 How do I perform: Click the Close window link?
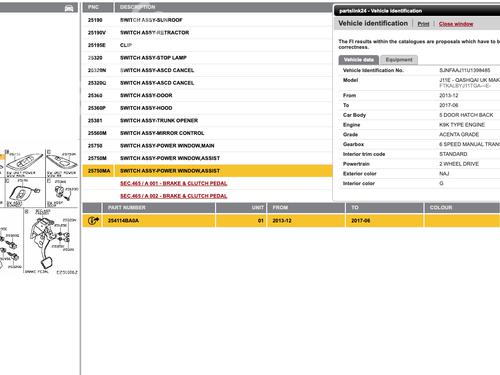point(456,24)
